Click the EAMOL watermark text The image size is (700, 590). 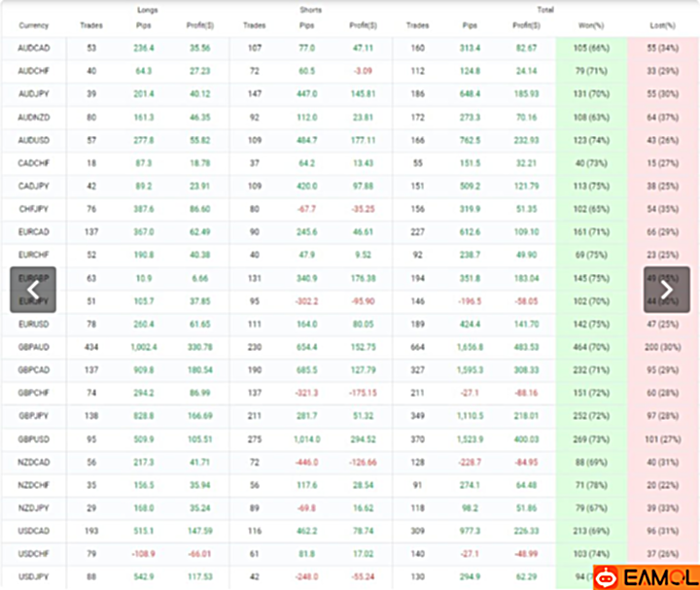[x=659, y=576]
